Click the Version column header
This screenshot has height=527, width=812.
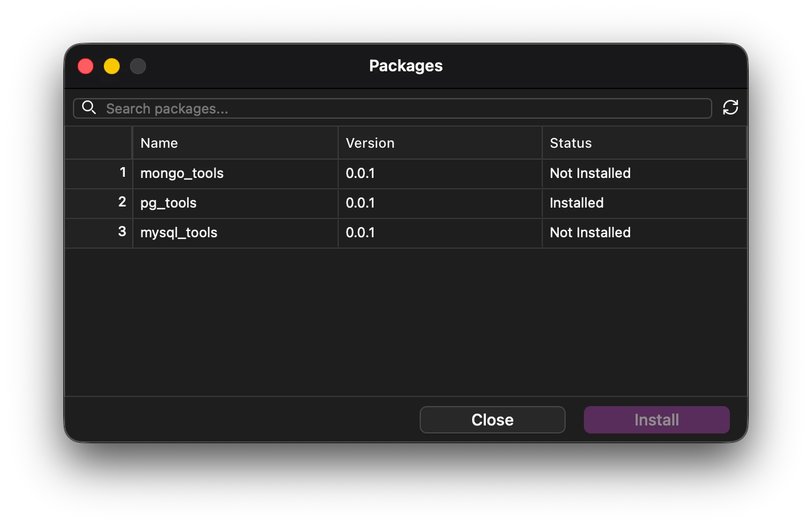point(370,143)
